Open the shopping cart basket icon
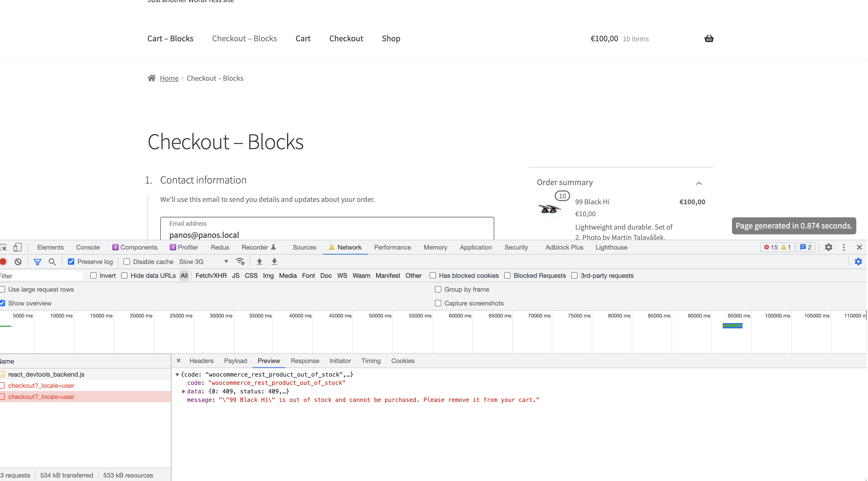The height and width of the screenshot is (481, 868). 709,38
